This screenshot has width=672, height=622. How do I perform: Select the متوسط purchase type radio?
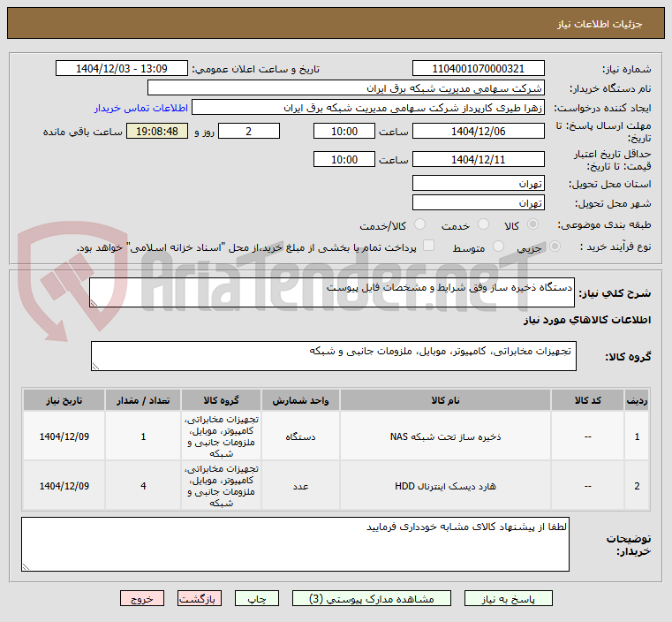[x=498, y=247]
